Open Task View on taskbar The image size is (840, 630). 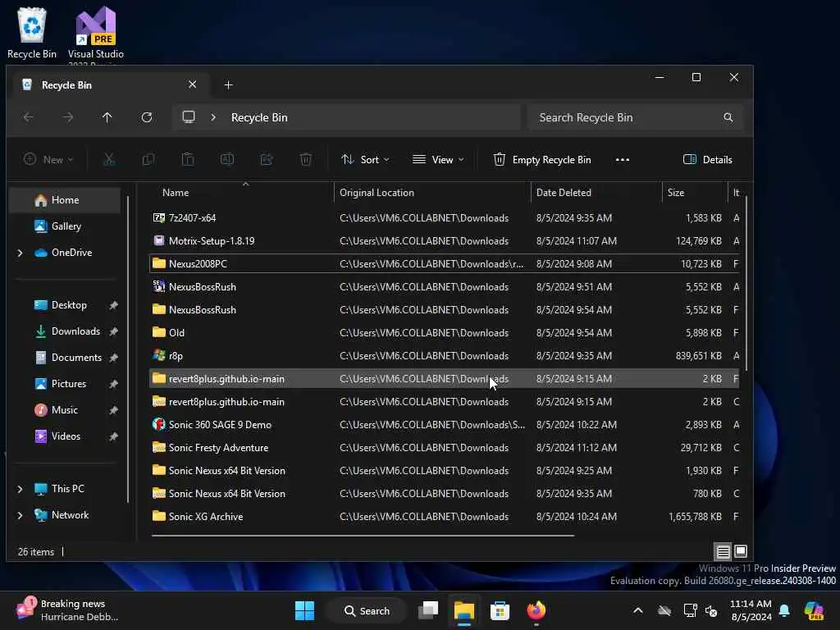[x=428, y=610]
